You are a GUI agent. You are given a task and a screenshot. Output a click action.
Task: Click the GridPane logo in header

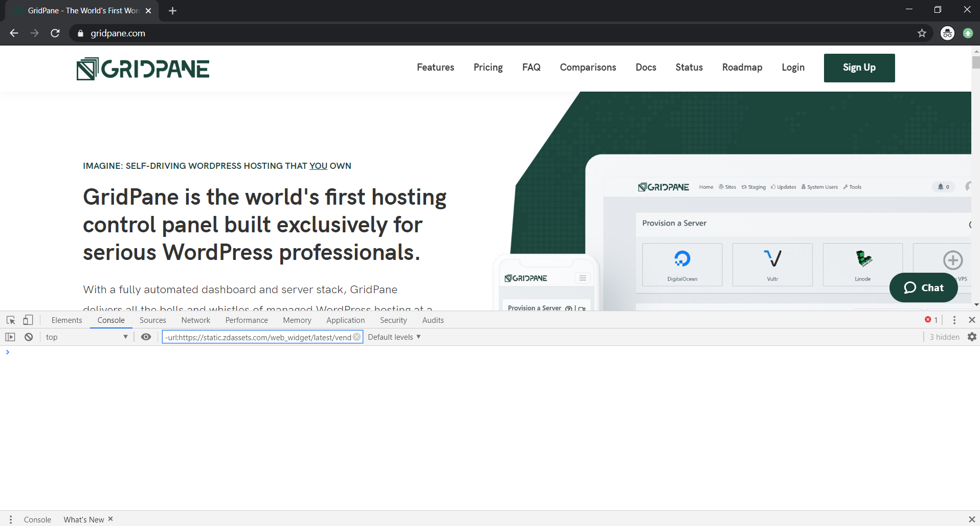point(143,69)
